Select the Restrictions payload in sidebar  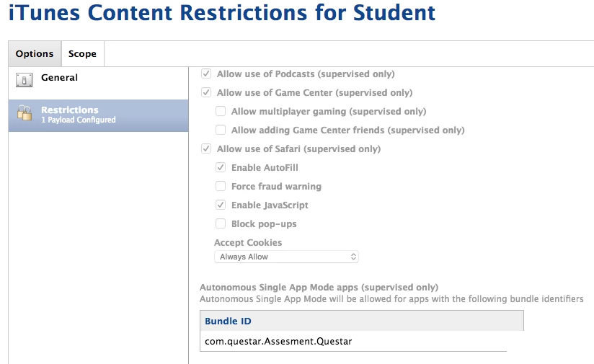tap(99, 115)
